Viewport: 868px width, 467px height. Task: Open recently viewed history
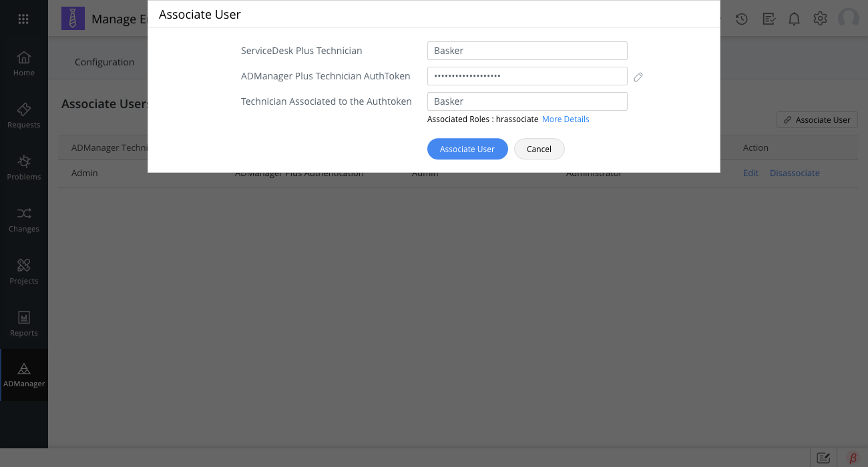point(742,19)
